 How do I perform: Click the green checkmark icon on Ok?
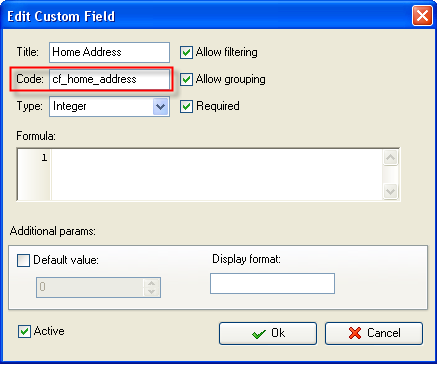[259, 334]
